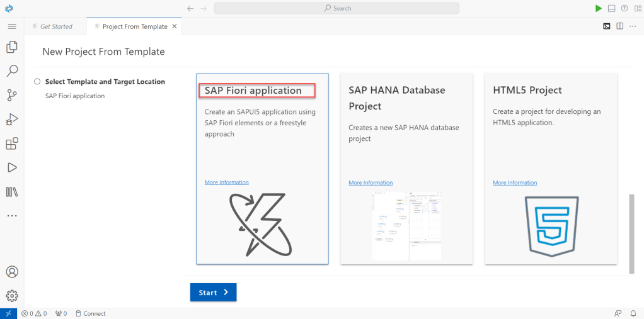
Task: Close the Project From Template tab
Action: click(175, 26)
